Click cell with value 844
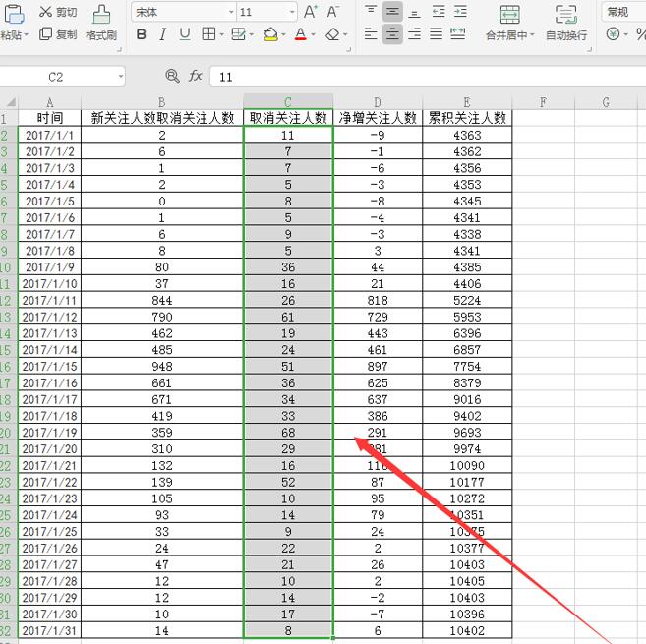This screenshot has width=646, height=644. (162, 300)
